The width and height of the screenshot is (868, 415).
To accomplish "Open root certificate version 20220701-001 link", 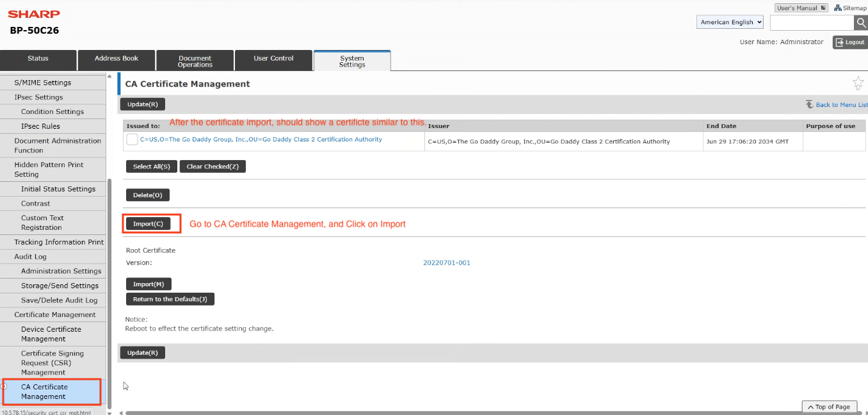I will pos(447,263).
